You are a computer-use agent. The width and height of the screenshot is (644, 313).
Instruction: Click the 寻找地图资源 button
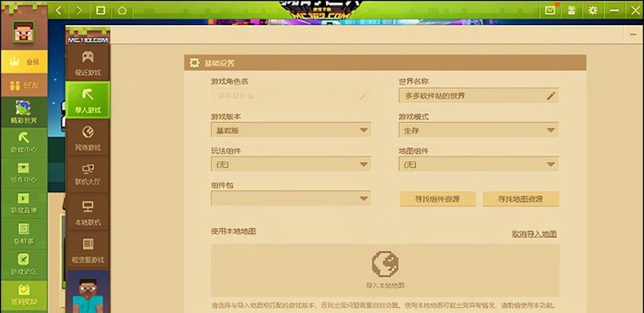[x=520, y=199]
